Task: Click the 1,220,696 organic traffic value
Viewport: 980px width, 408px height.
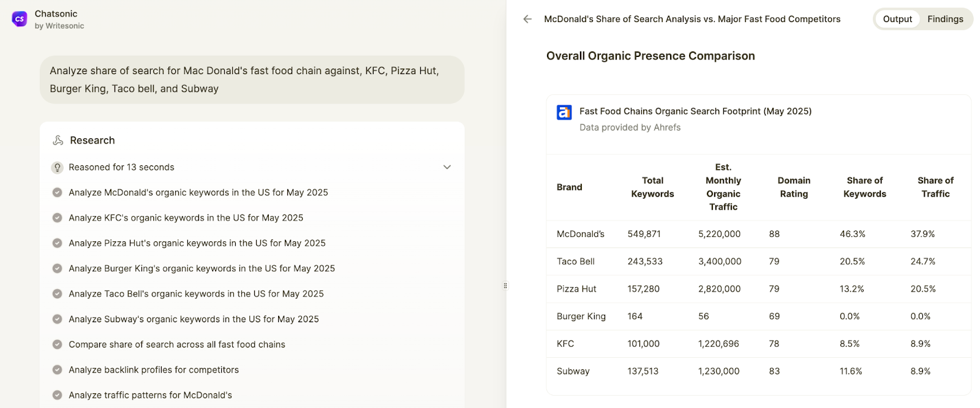Action: click(719, 344)
